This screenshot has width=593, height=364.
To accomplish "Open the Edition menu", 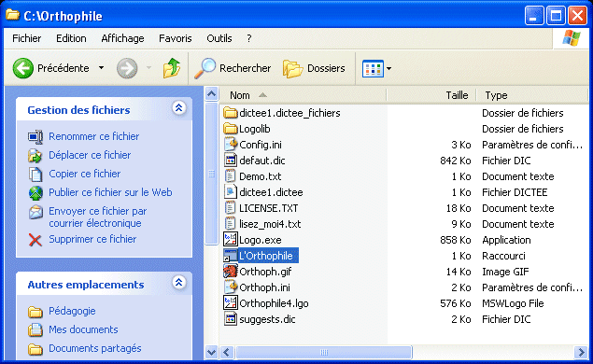I will (71, 38).
